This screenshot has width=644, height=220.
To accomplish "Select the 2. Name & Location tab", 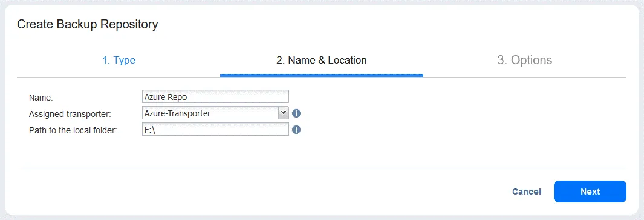I will pyautogui.click(x=321, y=60).
